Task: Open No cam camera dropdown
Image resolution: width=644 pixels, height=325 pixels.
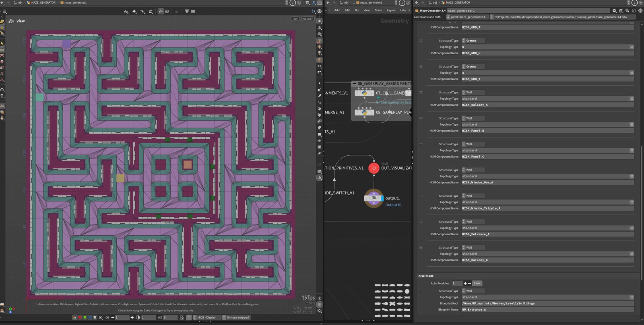Action: click(308, 19)
